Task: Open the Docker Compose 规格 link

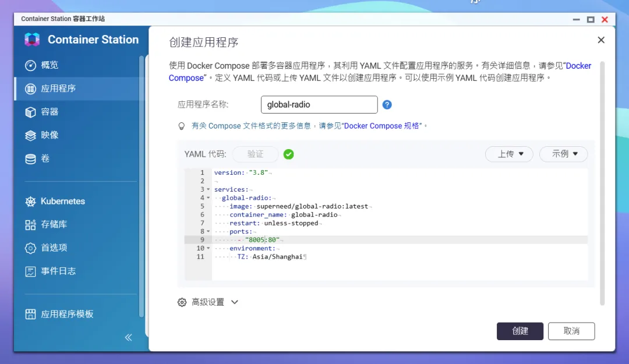Action: click(383, 126)
